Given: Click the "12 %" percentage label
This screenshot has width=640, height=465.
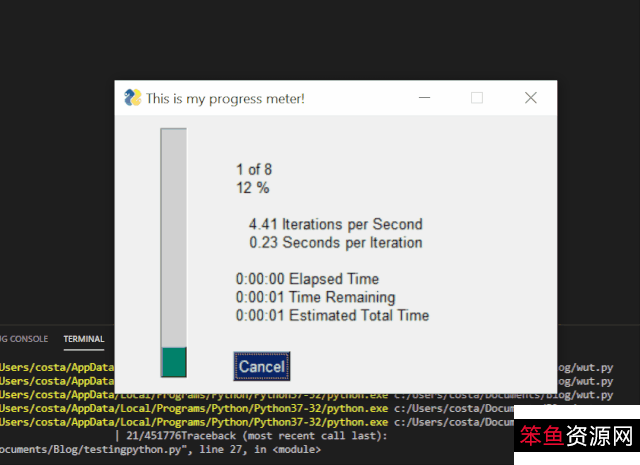Looking at the screenshot, I should coord(252,187).
